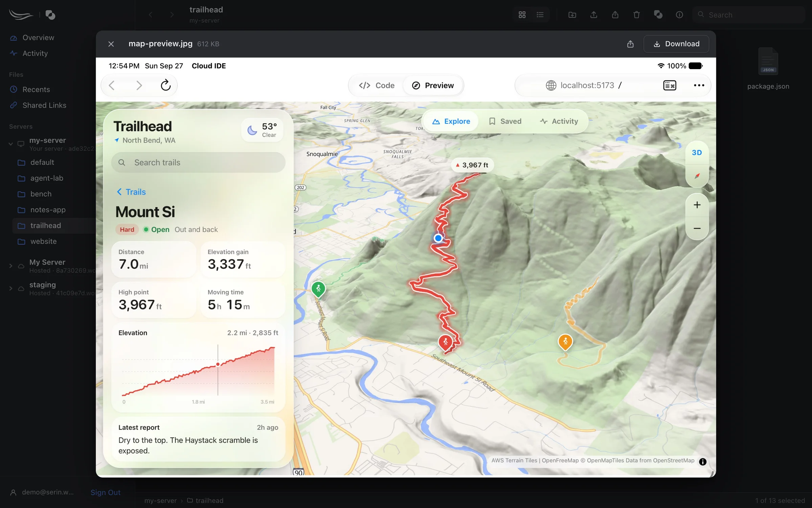Select the map Activity tab
Screen dimensions: 812x508
click(559, 121)
